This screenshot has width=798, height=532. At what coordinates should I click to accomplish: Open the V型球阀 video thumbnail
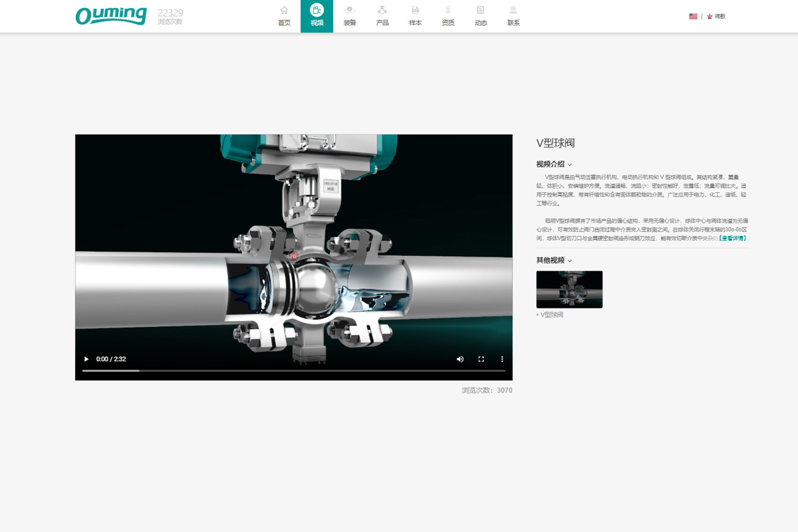tap(569, 289)
